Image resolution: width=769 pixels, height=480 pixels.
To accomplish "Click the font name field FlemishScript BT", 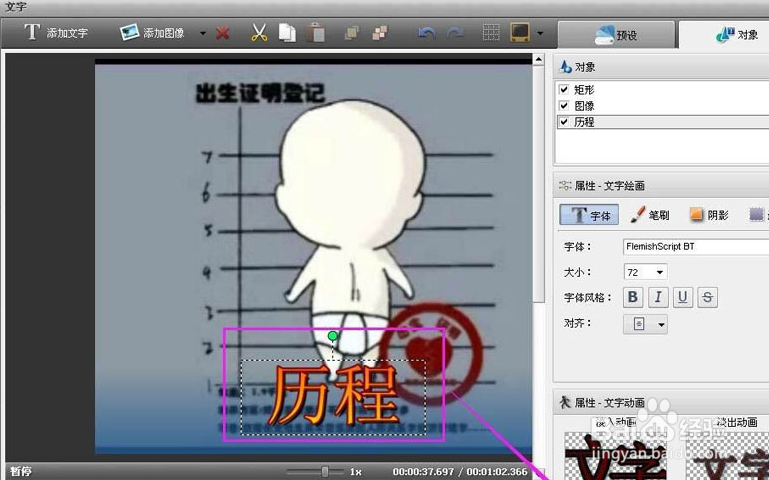I will pos(696,247).
